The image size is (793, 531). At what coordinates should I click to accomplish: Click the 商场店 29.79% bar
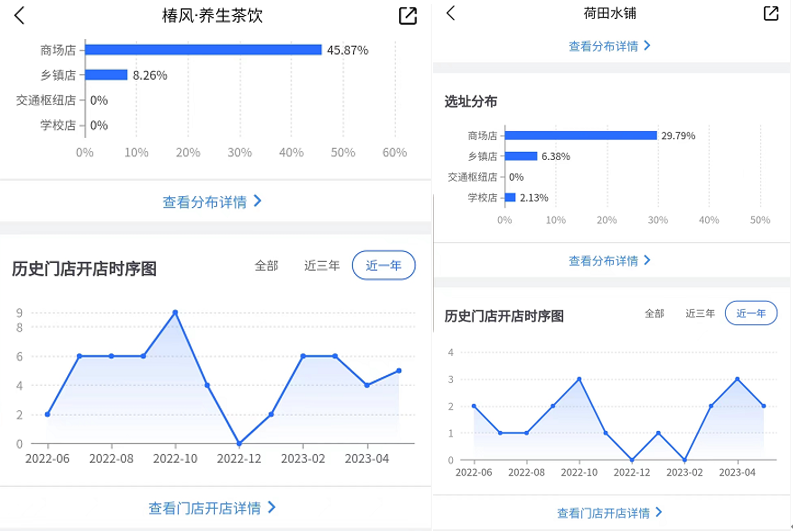[580, 136]
